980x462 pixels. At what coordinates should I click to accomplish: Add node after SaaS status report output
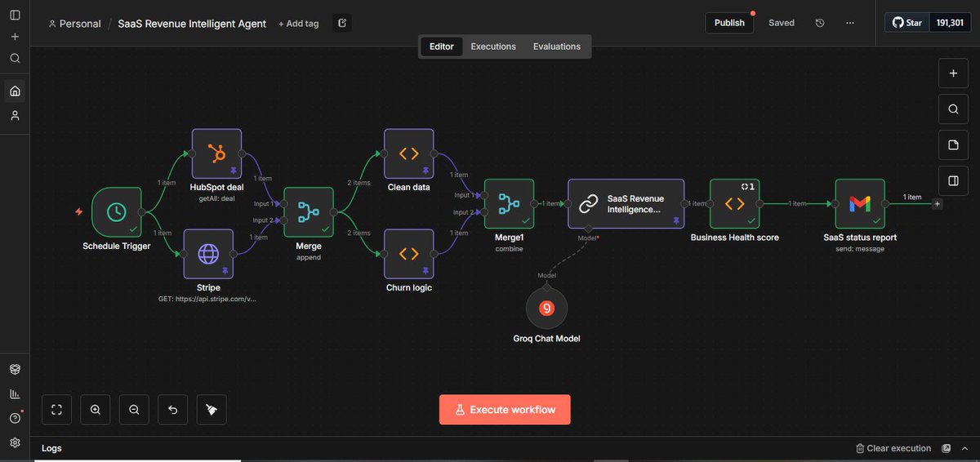pyautogui.click(x=937, y=203)
